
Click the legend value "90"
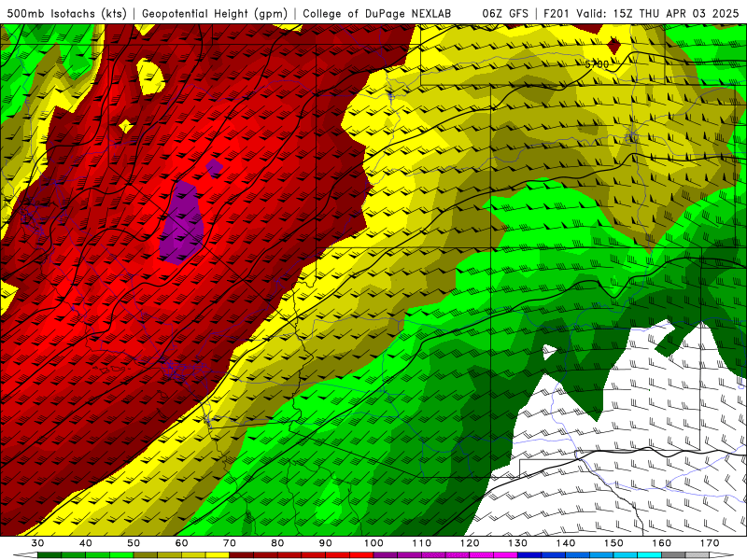326,543
